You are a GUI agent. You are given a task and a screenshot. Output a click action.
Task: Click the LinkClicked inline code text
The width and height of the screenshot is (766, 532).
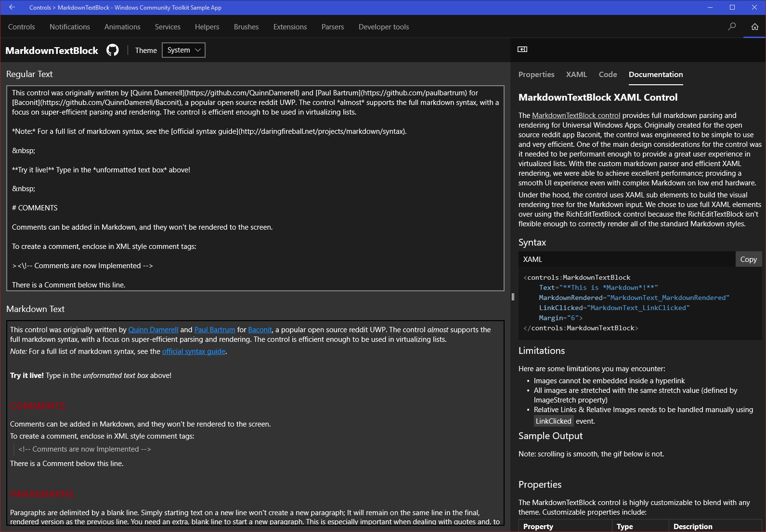pos(554,421)
